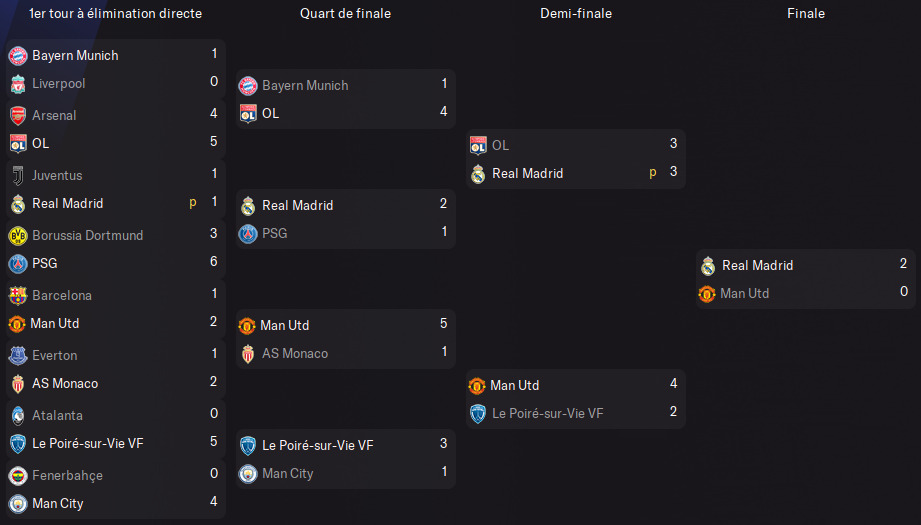Click Man Utd name in semi-final
Image resolution: width=921 pixels, height=525 pixels.
tap(515, 385)
